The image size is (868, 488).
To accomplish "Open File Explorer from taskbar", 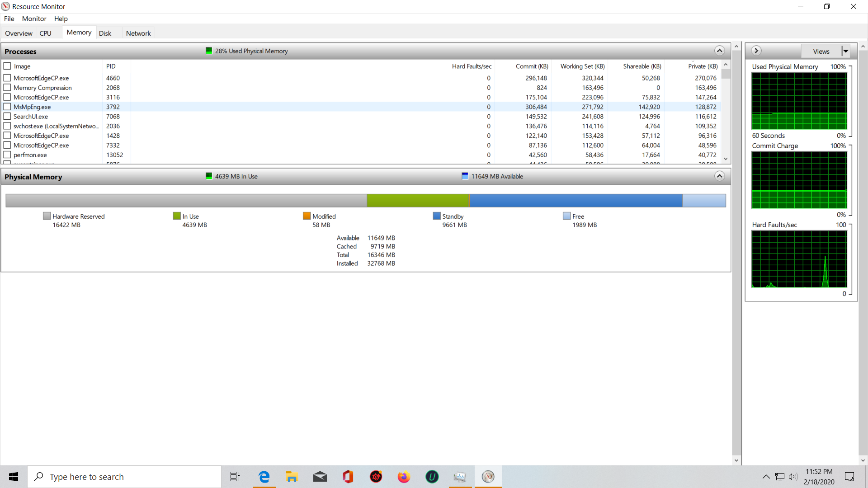I will [x=292, y=477].
